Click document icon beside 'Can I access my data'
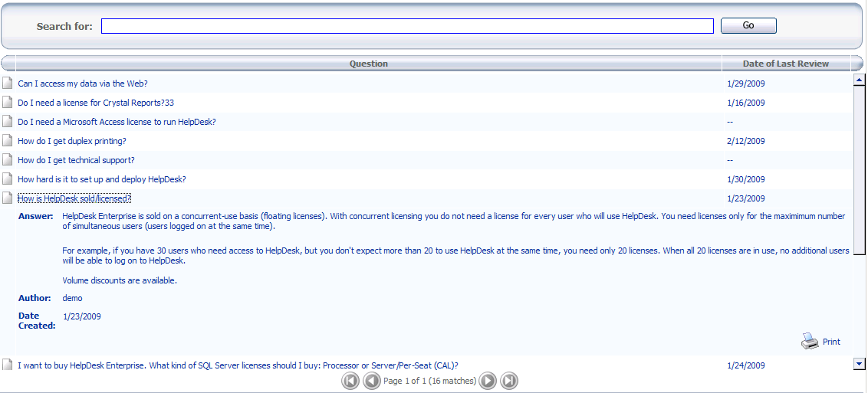Screen dimensions: 868x393 [7, 83]
